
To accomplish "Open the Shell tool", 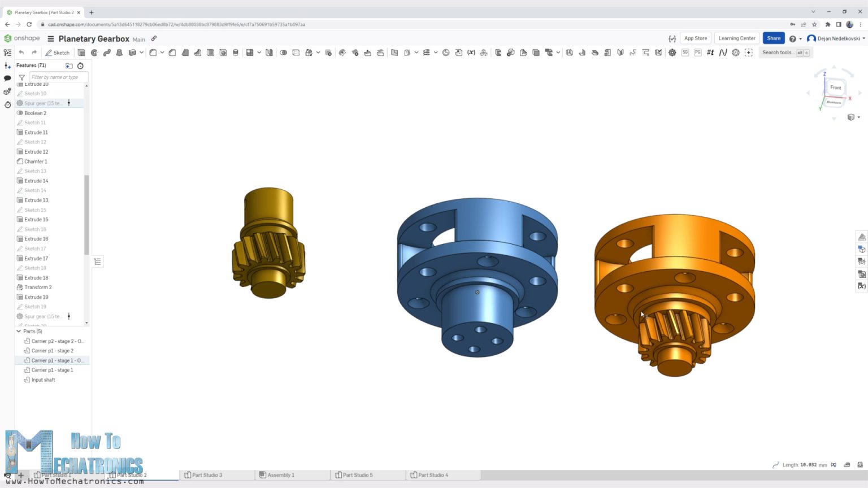I will [211, 52].
